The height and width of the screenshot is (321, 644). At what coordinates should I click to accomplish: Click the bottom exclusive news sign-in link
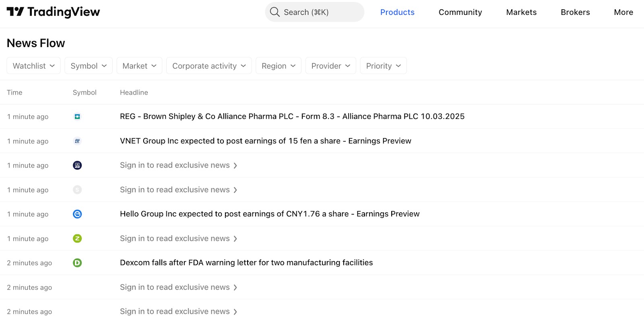(179, 311)
